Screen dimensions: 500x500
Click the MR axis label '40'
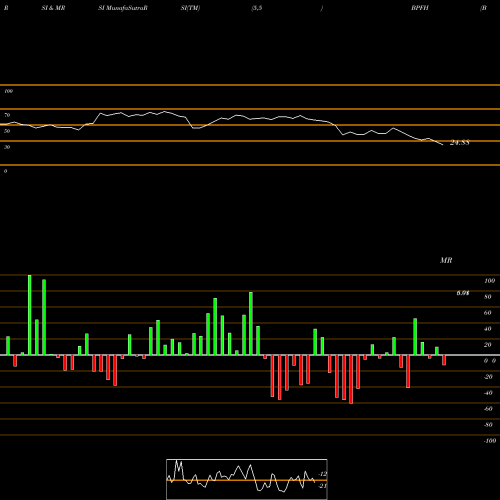click(488, 329)
